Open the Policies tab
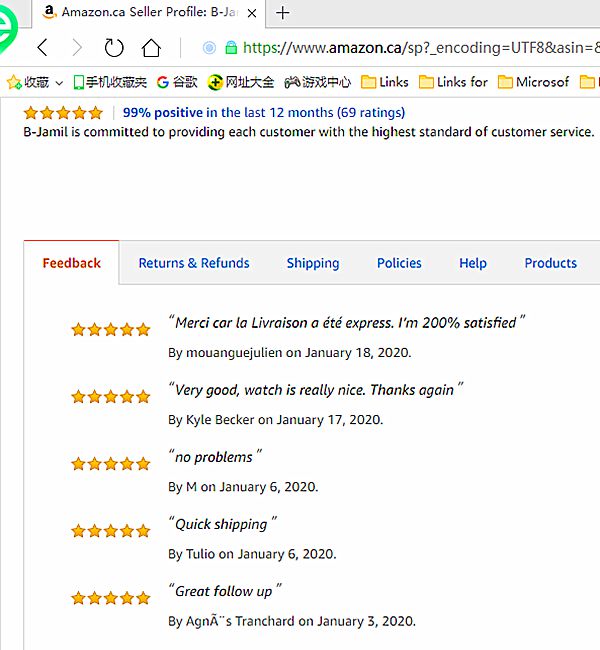Image resolution: width=600 pixels, height=650 pixels. (x=399, y=263)
